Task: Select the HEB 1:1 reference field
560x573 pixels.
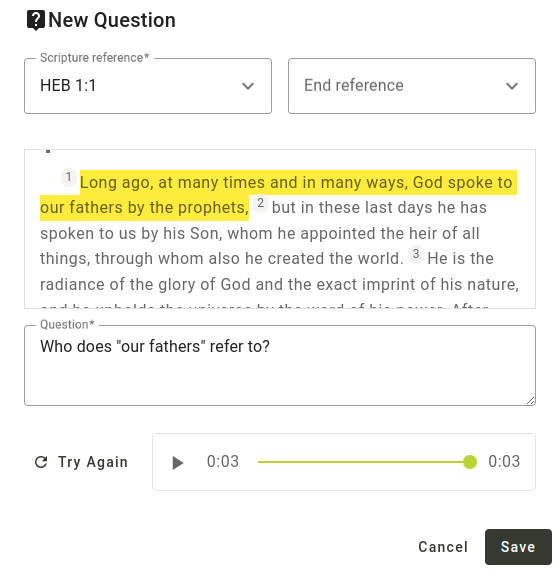Action: coord(148,86)
